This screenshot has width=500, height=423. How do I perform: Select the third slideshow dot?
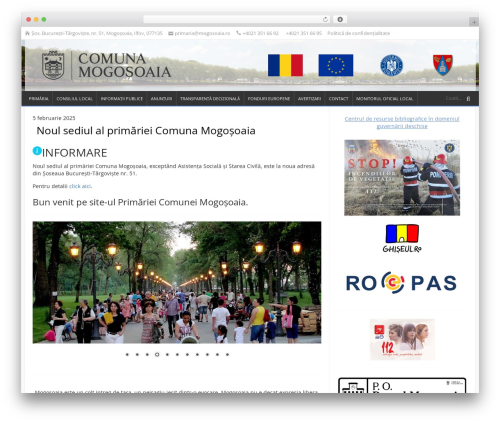coord(147,354)
